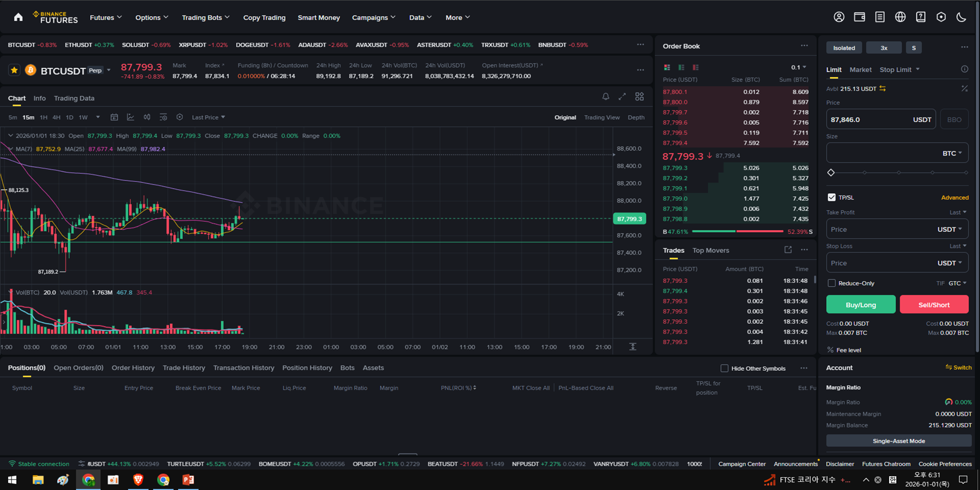Open the chart price alert bell icon
The height and width of the screenshot is (490, 980).
tap(606, 97)
